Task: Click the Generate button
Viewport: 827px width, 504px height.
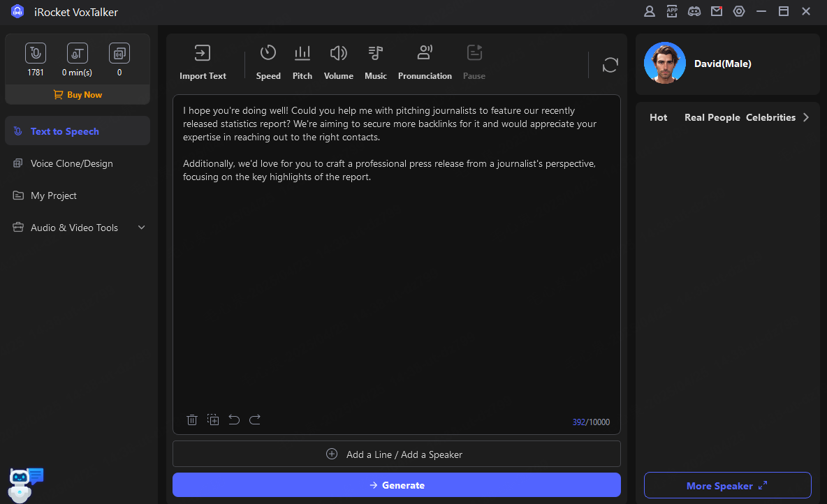Action: click(x=396, y=484)
